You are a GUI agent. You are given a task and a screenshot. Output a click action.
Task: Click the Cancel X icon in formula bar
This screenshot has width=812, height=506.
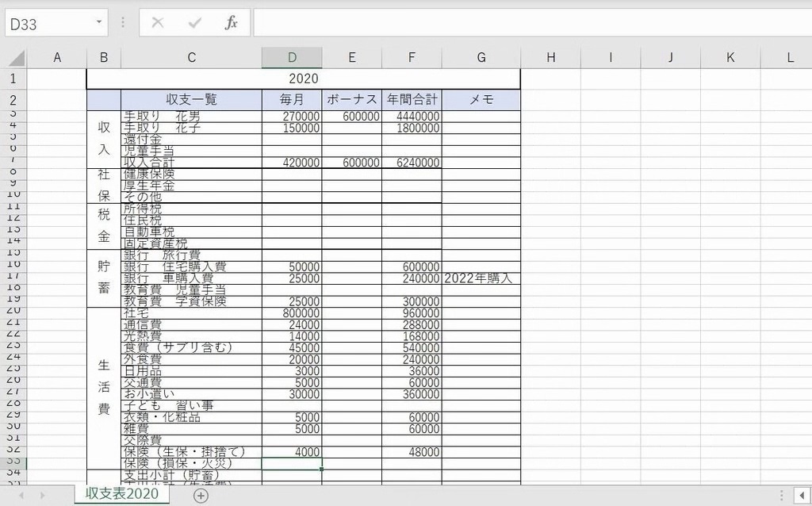(158, 23)
